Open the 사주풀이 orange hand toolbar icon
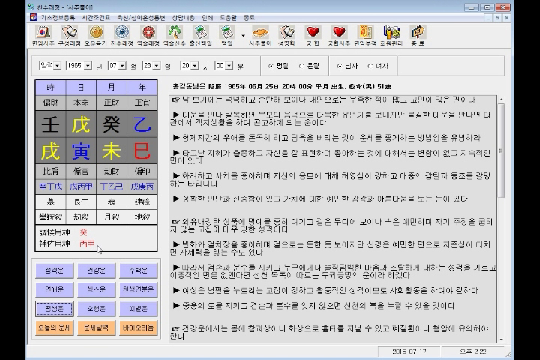This screenshot has height=360, width=540. tap(260, 32)
